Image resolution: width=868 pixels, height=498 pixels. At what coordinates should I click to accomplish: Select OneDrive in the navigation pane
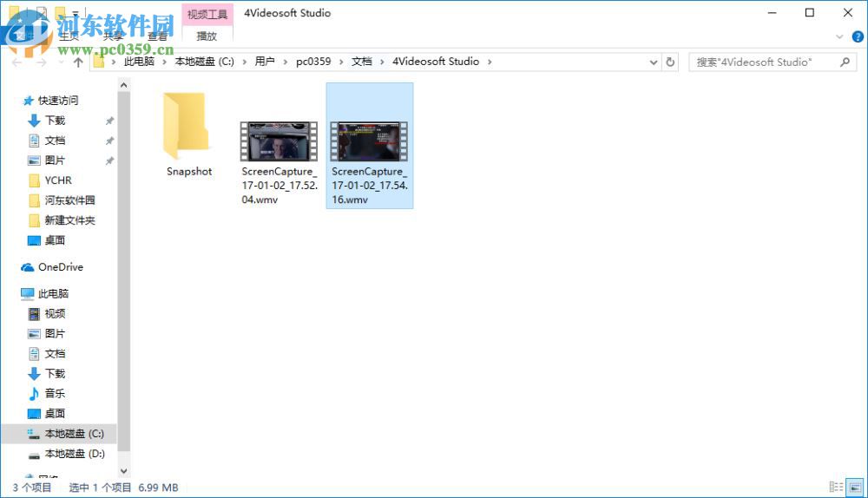(61, 267)
